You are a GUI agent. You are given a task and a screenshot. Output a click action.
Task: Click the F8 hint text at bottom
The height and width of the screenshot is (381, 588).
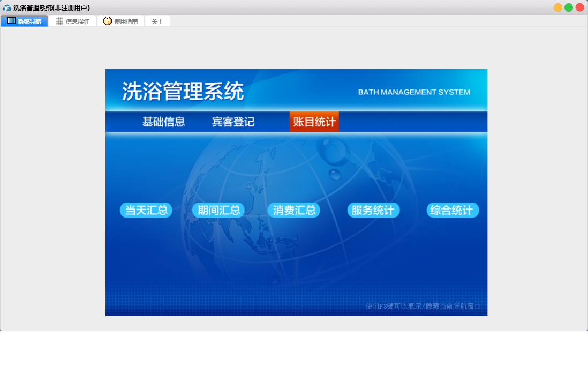[423, 306]
